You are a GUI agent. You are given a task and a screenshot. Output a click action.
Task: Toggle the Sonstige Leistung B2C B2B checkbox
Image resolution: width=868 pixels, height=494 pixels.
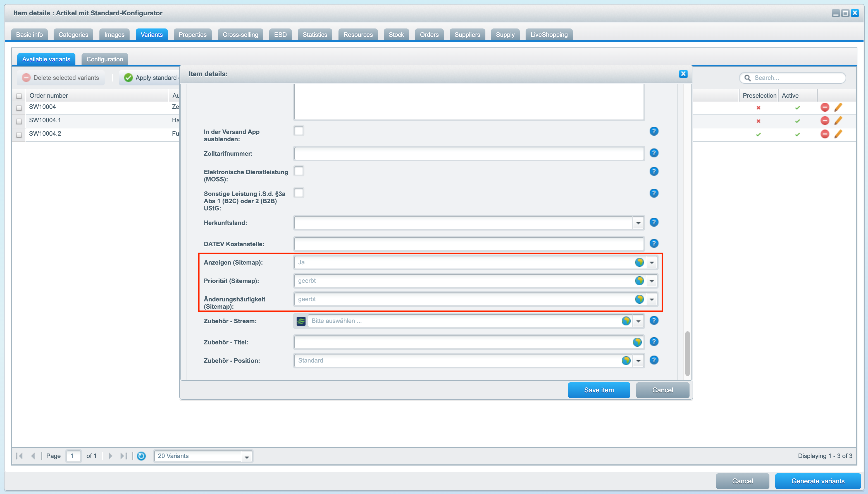(300, 193)
